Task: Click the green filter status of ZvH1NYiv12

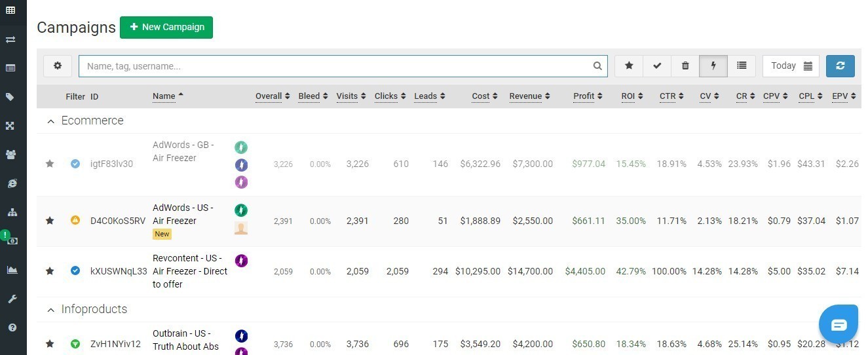Action: click(75, 344)
